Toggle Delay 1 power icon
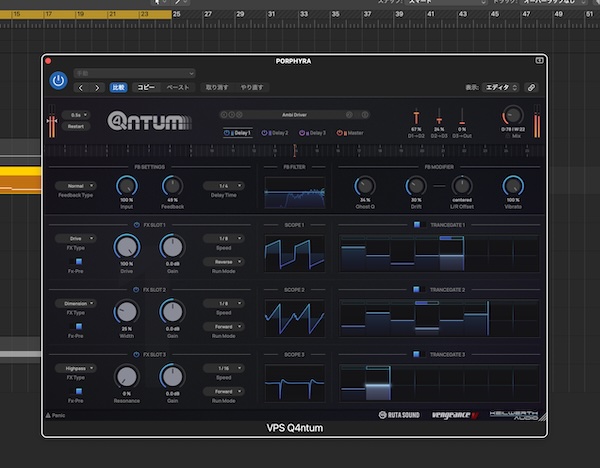This screenshot has width=600, height=468. [x=227, y=133]
